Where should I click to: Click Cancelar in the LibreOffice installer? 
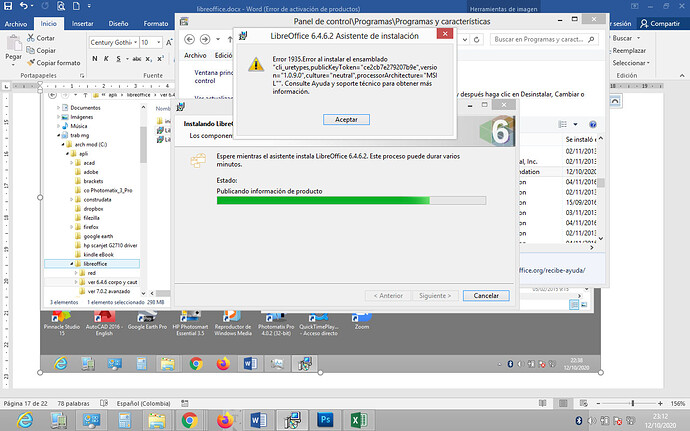[486, 295]
